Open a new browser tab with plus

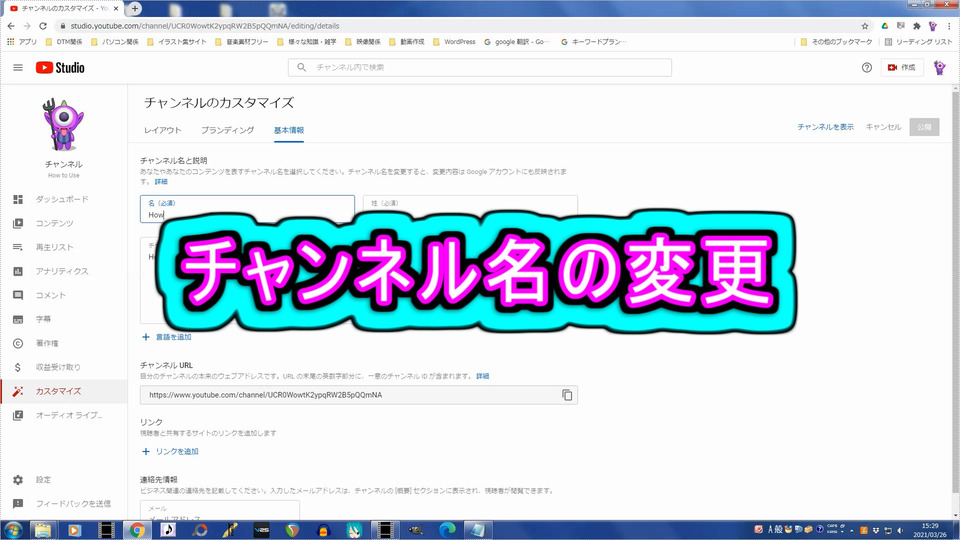click(135, 8)
